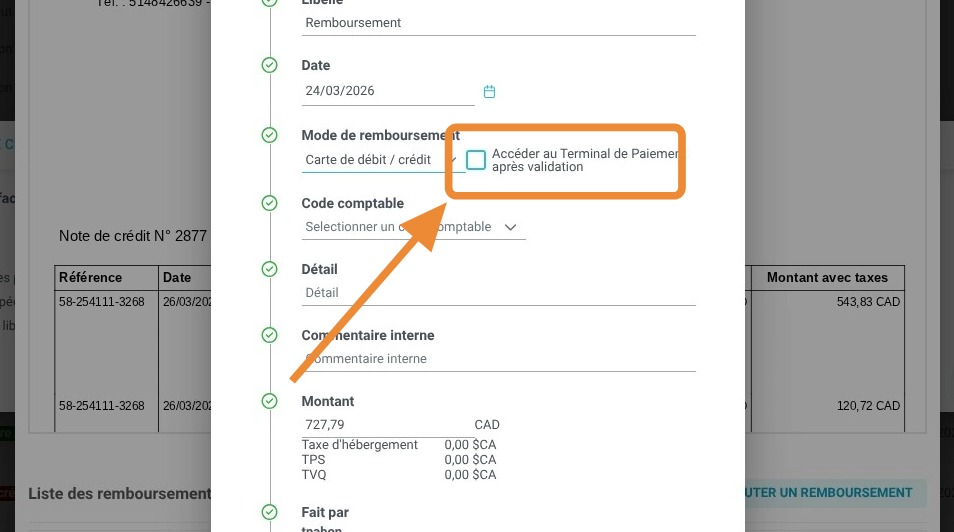Click the Référence column header
This screenshot has height=532, width=954.
click(91, 278)
